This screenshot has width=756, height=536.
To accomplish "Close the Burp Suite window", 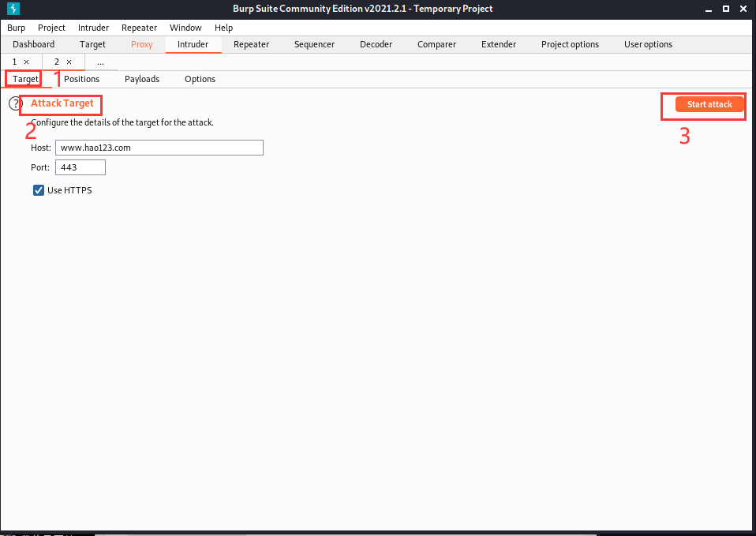I will click(743, 9).
